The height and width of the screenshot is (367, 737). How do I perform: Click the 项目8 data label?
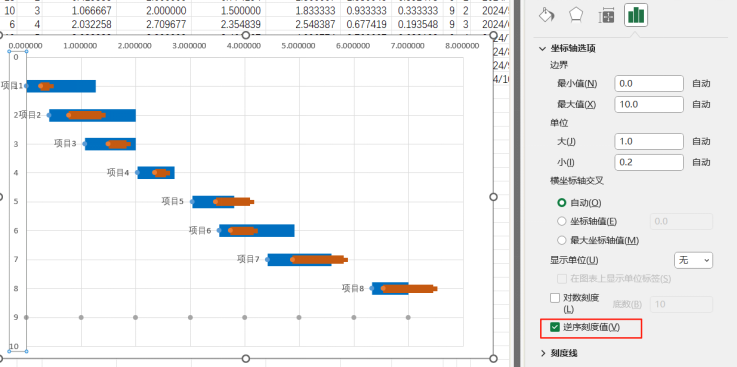coord(353,288)
